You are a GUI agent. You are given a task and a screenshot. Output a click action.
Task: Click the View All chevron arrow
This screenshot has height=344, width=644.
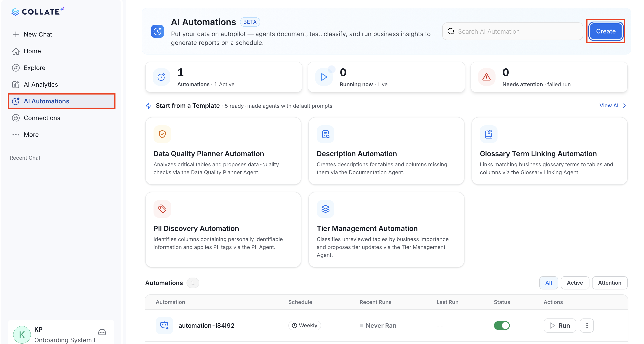click(x=624, y=106)
